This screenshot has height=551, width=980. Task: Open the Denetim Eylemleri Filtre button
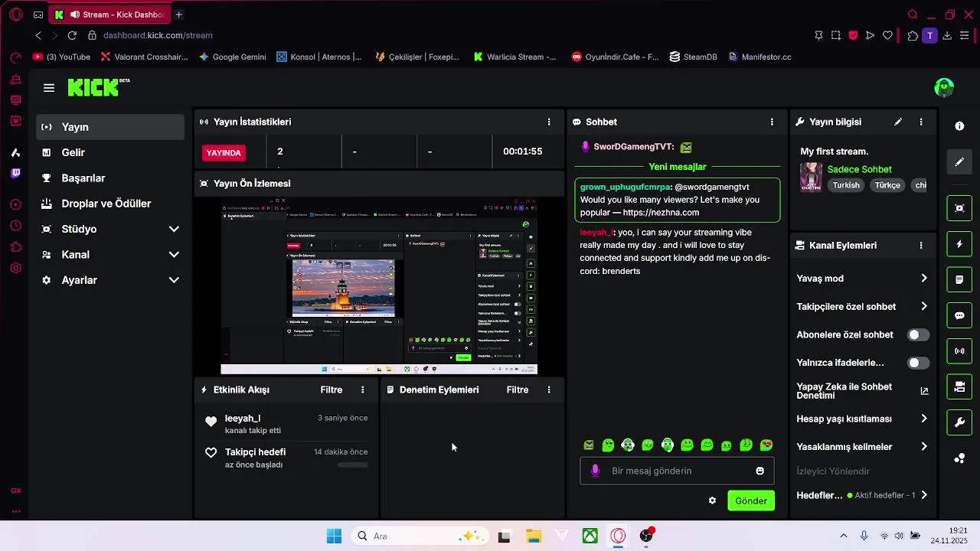click(518, 390)
